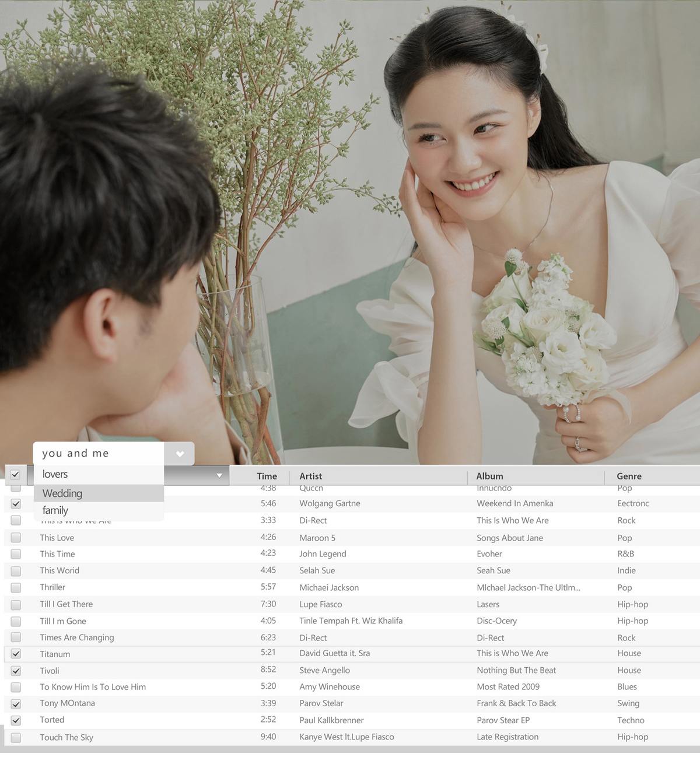Open the 'you and me' dropdown heart button
Viewport: 700px width, 764px height.
pyautogui.click(x=180, y=454)
